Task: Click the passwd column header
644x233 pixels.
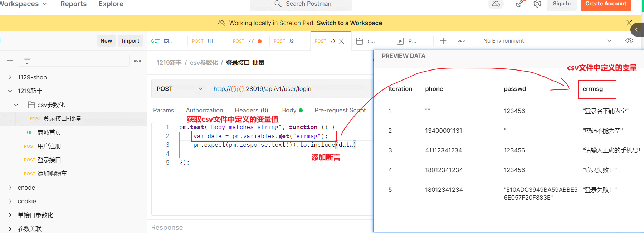Action: point(515,89)
